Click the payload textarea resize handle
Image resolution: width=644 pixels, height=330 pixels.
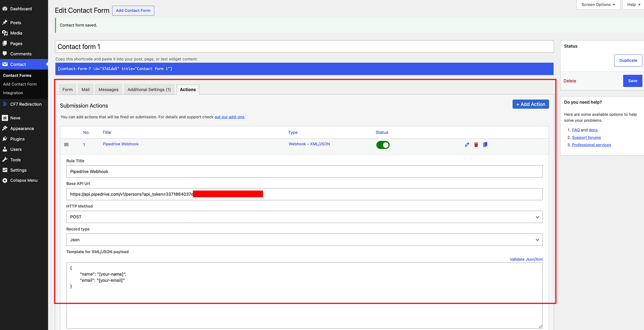[540, 326]
